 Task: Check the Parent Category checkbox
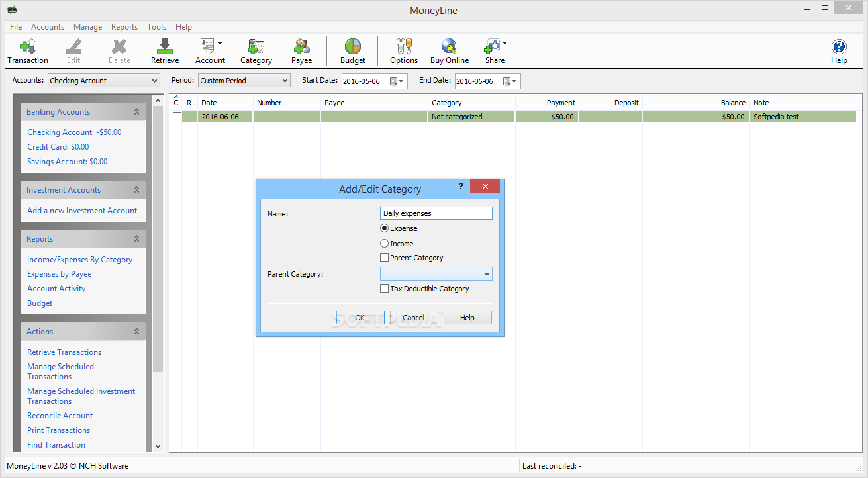pos(385,258)
